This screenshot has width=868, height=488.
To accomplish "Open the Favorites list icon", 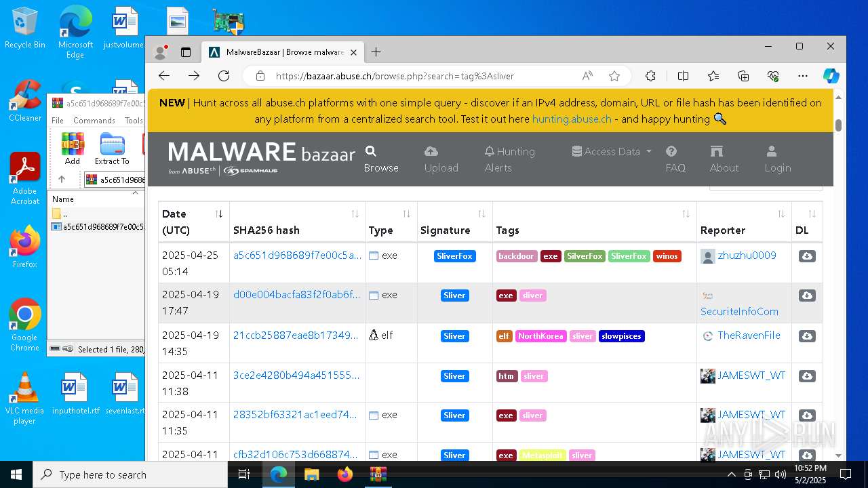I will tap(713, 76).
